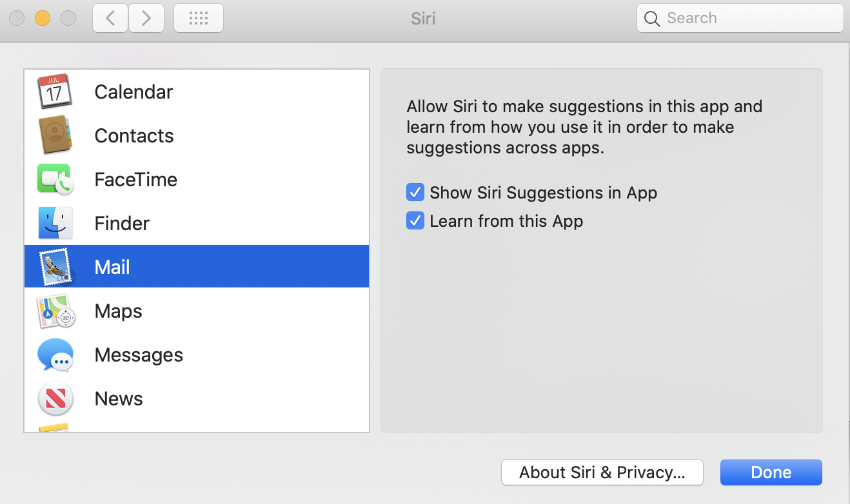
Task: Click the magnifying glass search icon
Action: pyautogui.click(x=652, y=19)
